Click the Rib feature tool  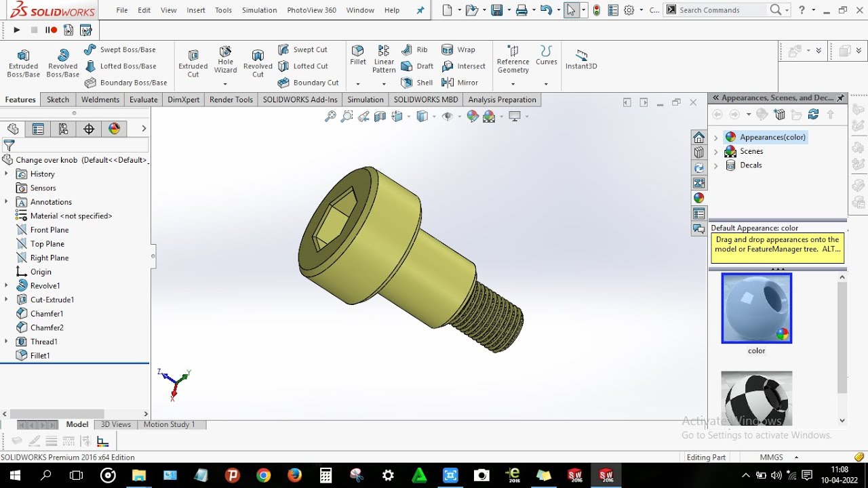(414, 49)
